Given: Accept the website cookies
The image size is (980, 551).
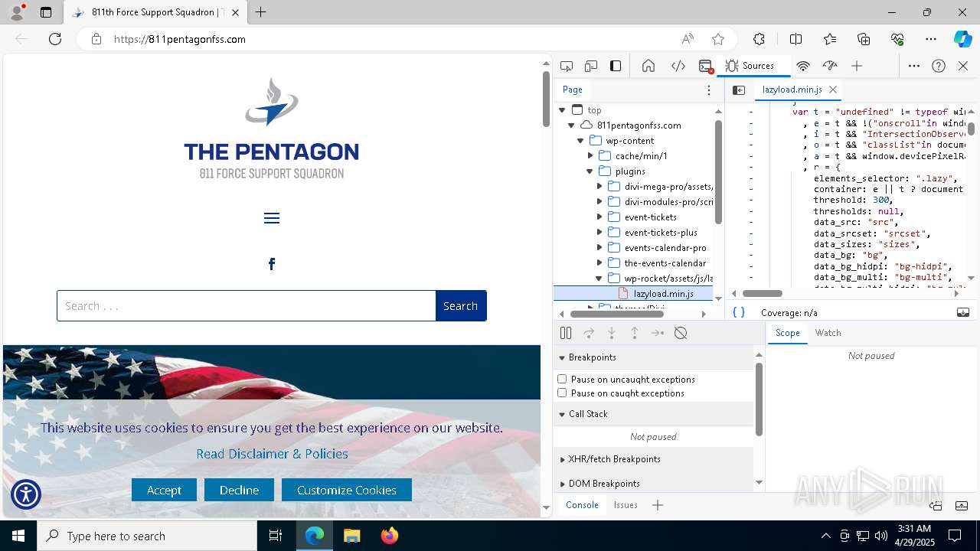Looking at the screenshot, I should (164, 490).
